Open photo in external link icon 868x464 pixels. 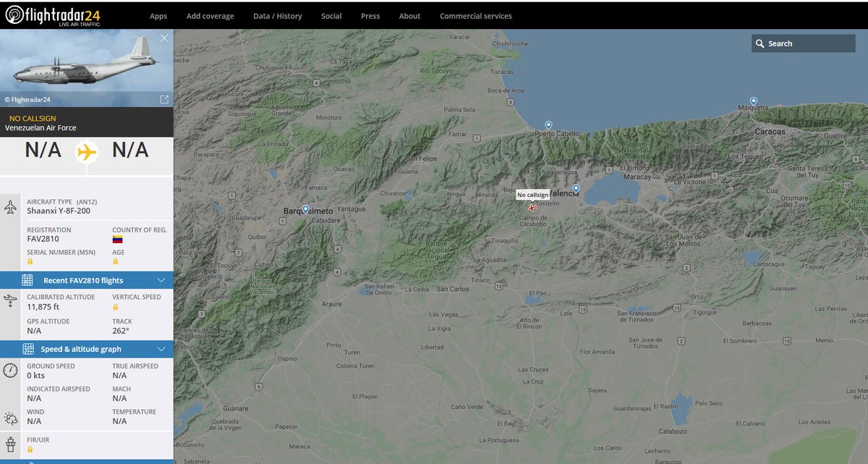click(163, 99)
